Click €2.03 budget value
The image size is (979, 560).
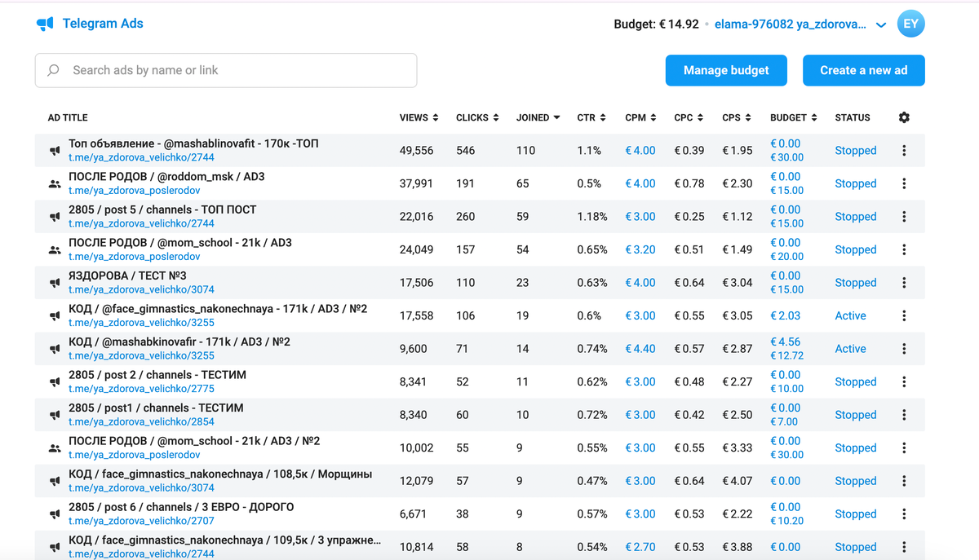tap(786, 315)
